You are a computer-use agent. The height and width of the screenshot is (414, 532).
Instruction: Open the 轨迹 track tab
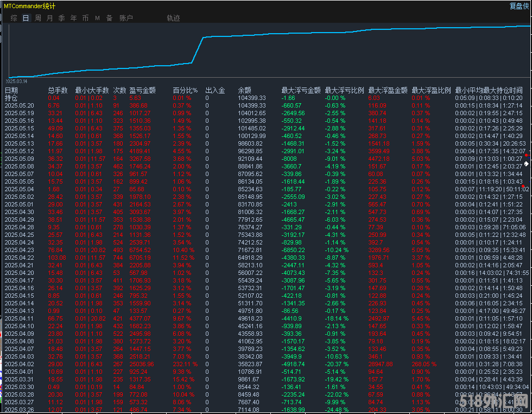[173, 18]
